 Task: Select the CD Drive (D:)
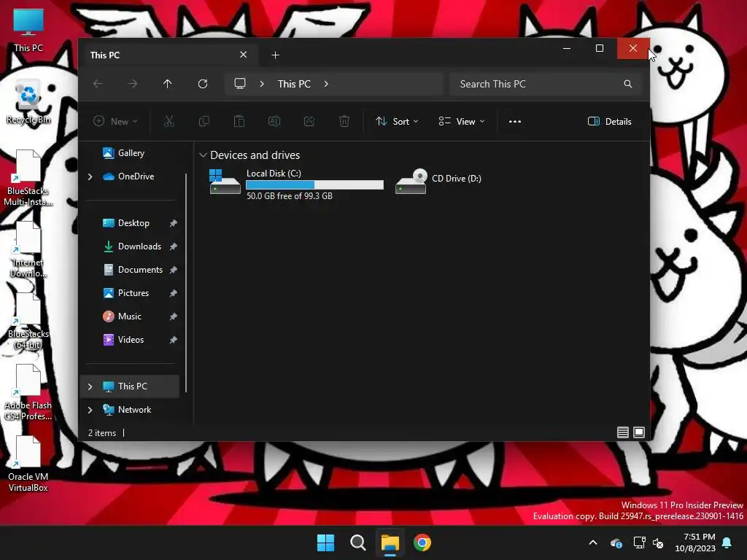[438, 181]
